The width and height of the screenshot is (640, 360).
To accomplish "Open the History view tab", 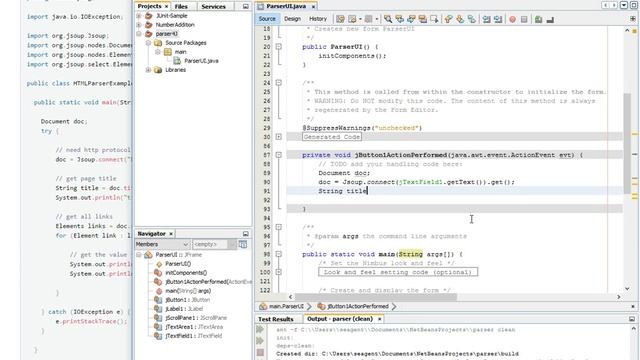I will [318, 19].
